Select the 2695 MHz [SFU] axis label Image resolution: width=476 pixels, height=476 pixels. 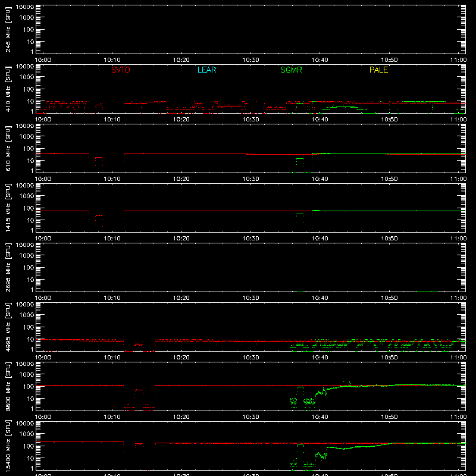click(x=8, y=268)
